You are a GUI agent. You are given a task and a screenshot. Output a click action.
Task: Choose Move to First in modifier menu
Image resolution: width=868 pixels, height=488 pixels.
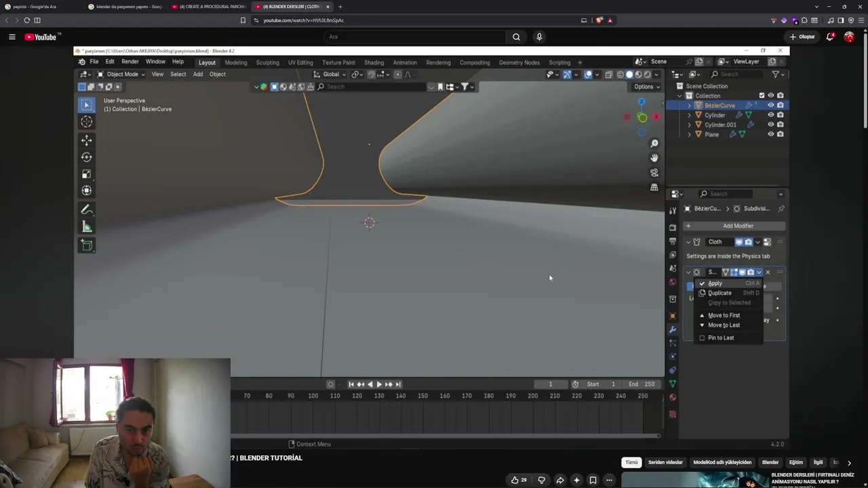(729, 315)
